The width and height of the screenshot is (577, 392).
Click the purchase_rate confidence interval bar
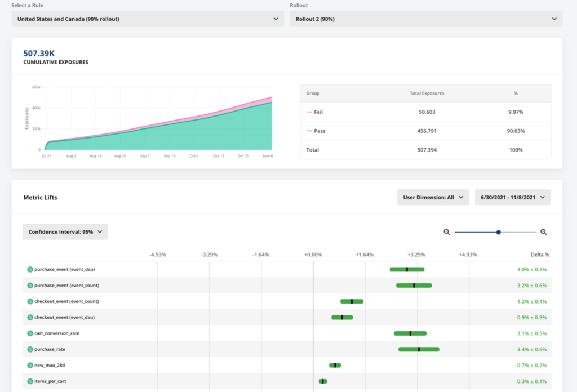[x=419, y=349]
